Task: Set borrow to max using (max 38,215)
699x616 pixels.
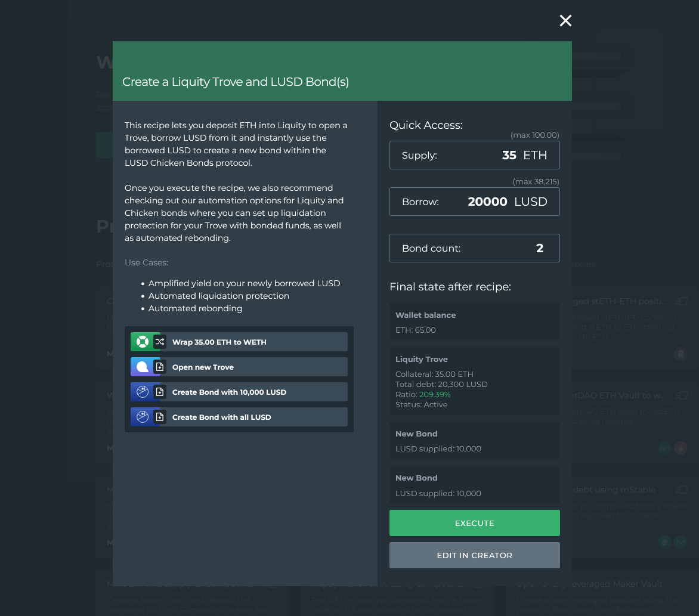Action: coord(536,181)
